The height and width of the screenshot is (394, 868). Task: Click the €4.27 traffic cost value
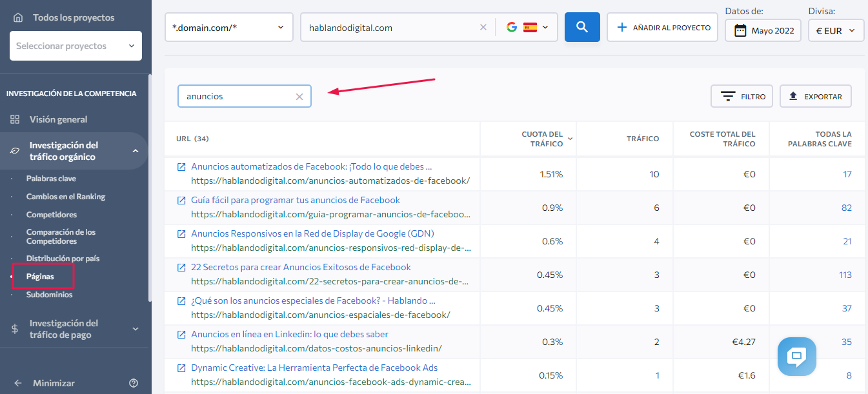pos(743,342)
